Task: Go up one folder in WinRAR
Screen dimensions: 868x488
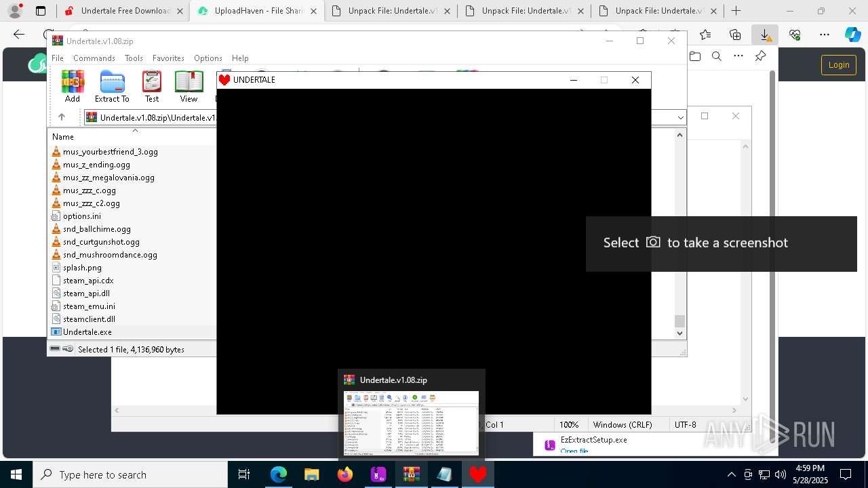Action: 62,117
